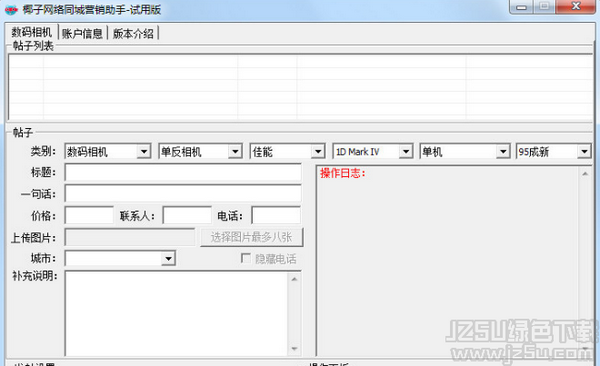This screenshot has height=366, width=600.
Task: Expand the 1D Mark IV model dropdown
Action: pos(406,152)
